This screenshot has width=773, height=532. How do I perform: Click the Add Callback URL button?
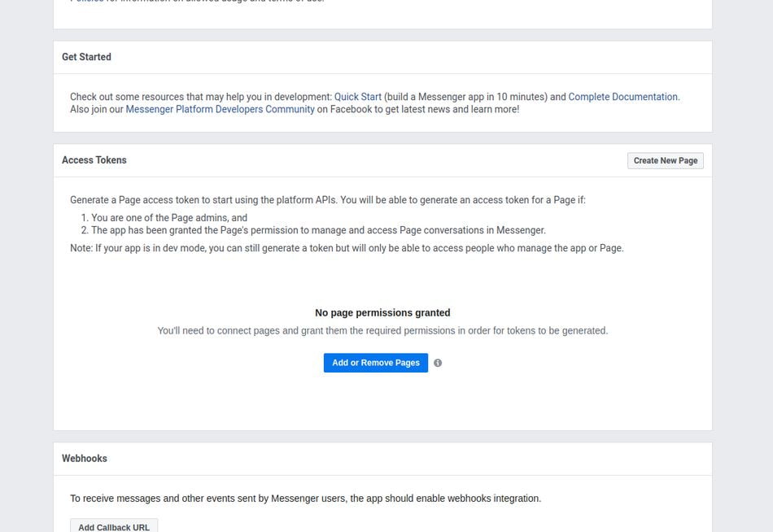114,526
